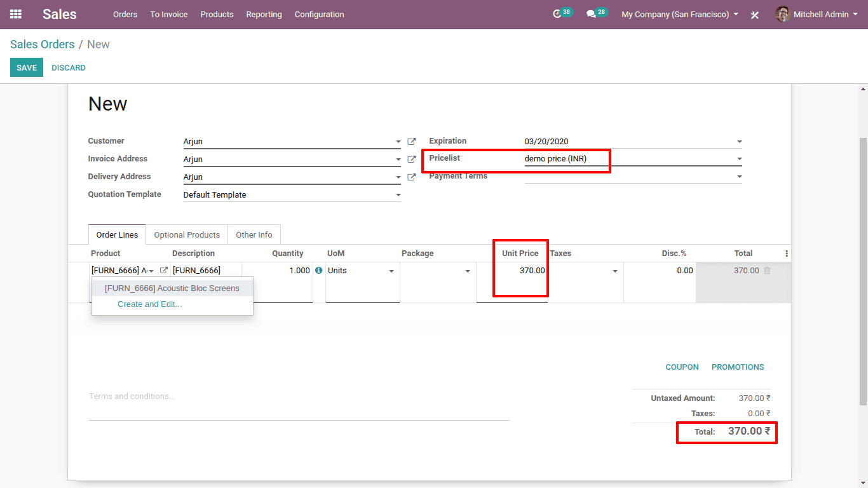Open Customer Arjun external link icon

click(x=412, y=142)
